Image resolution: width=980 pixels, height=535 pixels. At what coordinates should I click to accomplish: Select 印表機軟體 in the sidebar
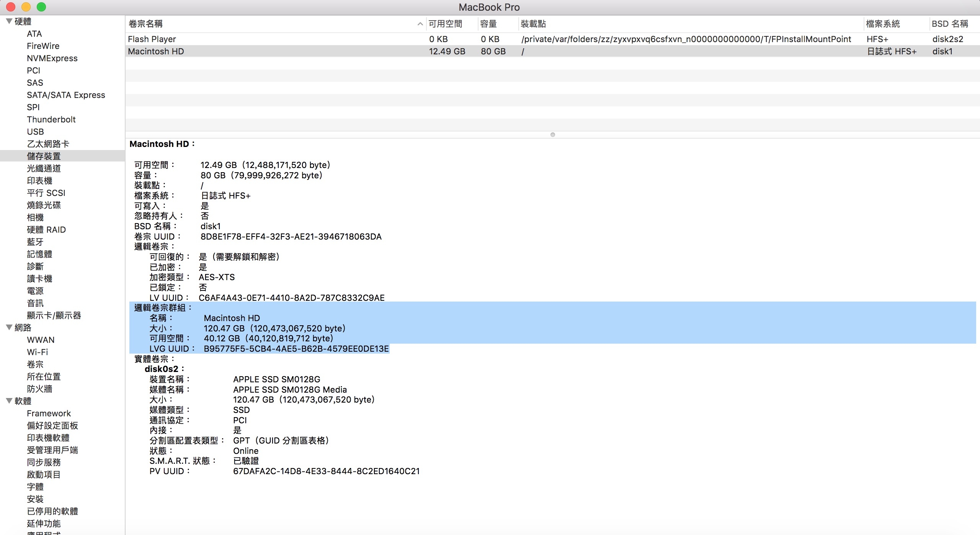pyautogui.click(x=48, y=438)
